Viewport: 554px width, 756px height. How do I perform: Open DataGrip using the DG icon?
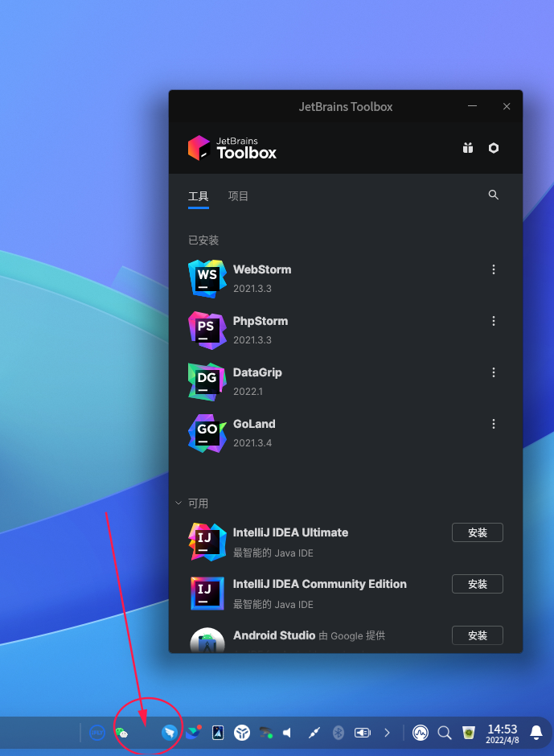207,382
